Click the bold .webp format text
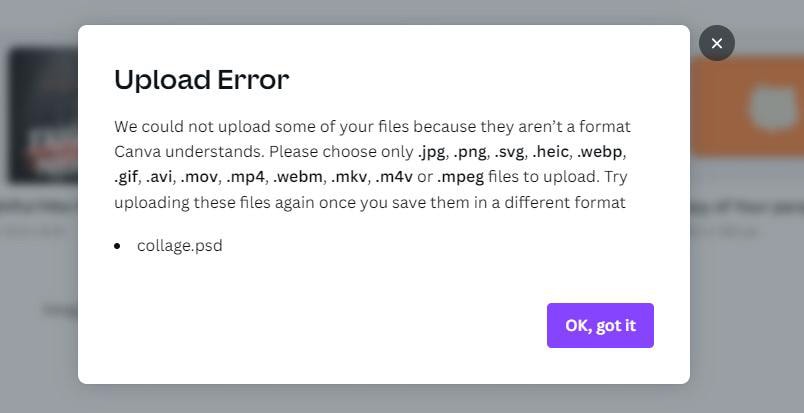 coord(599,152)
